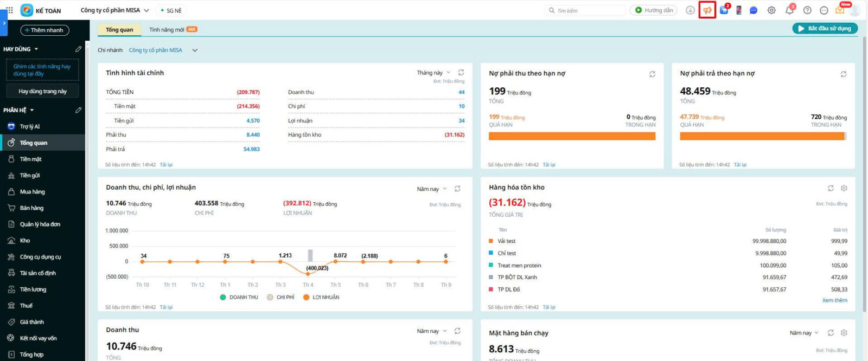Switch to the Tính năng mới tab
The image size is (868, 361).
coord(173,30)
